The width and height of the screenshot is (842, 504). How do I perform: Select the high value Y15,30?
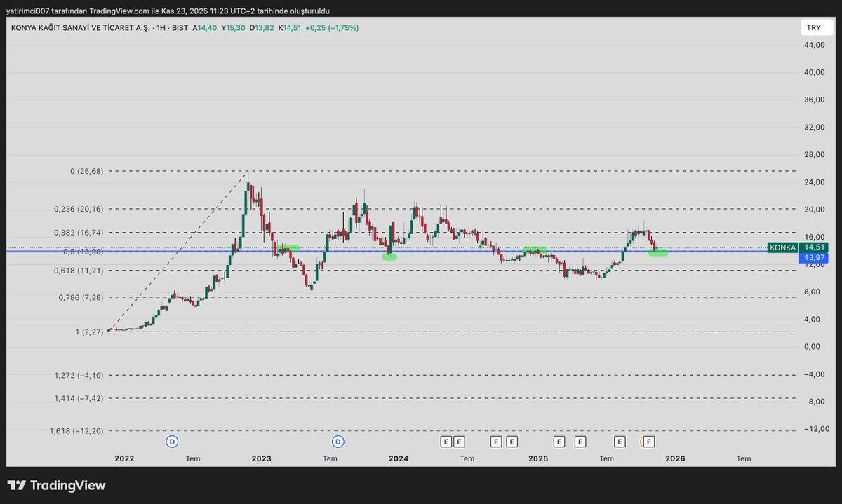tap(233, 28)
